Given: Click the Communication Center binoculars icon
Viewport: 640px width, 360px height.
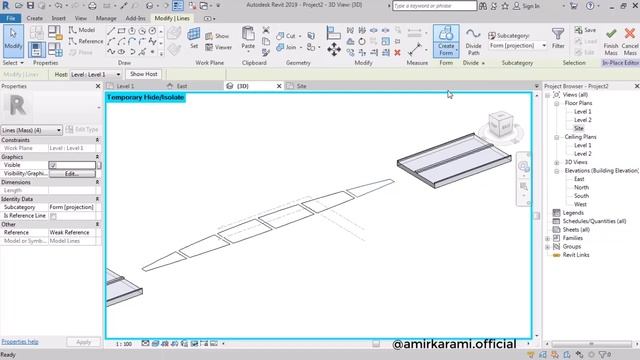Looking at the screenshot, I should pyautogui.click(x=483, y=6).
